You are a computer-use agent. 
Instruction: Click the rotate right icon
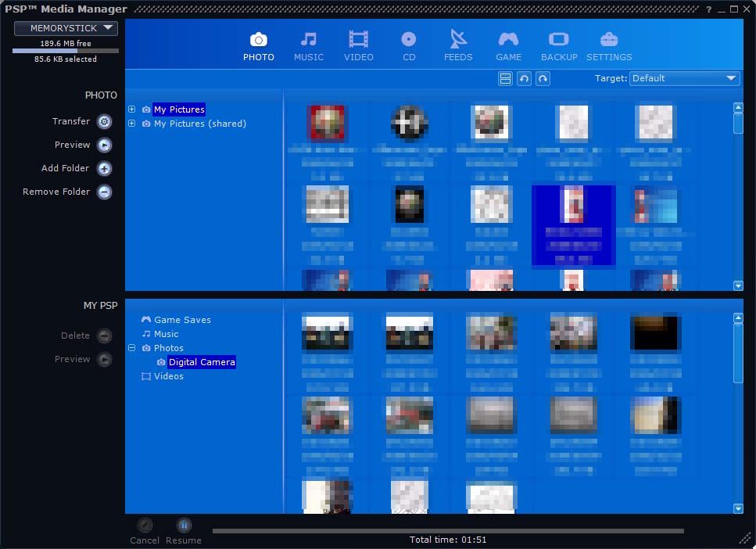tap(543, 79)
